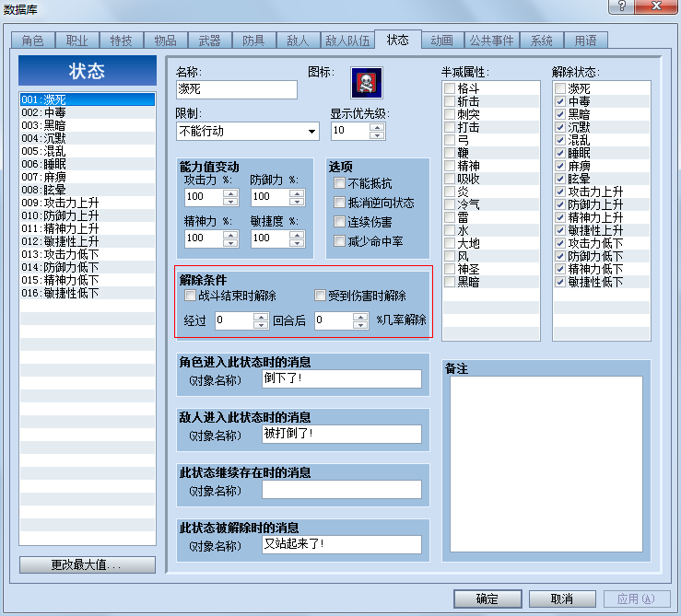Select state 005:混乱 in the list

pyautogui.click(x=88, y=151)
